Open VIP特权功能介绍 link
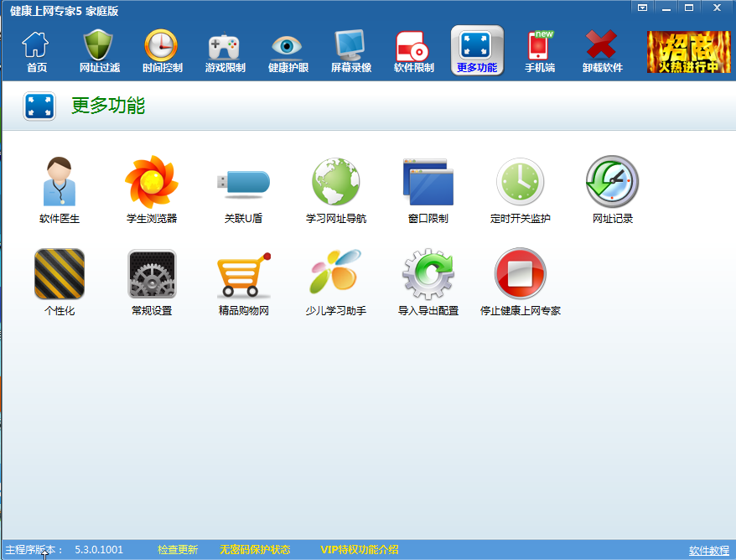 click(x=359, y=550)
